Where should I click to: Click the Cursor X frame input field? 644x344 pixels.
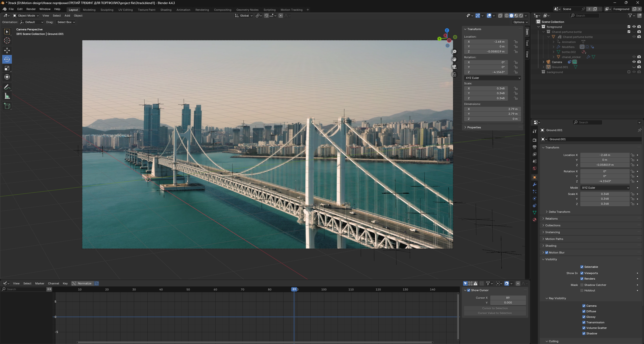click(508, 298)
